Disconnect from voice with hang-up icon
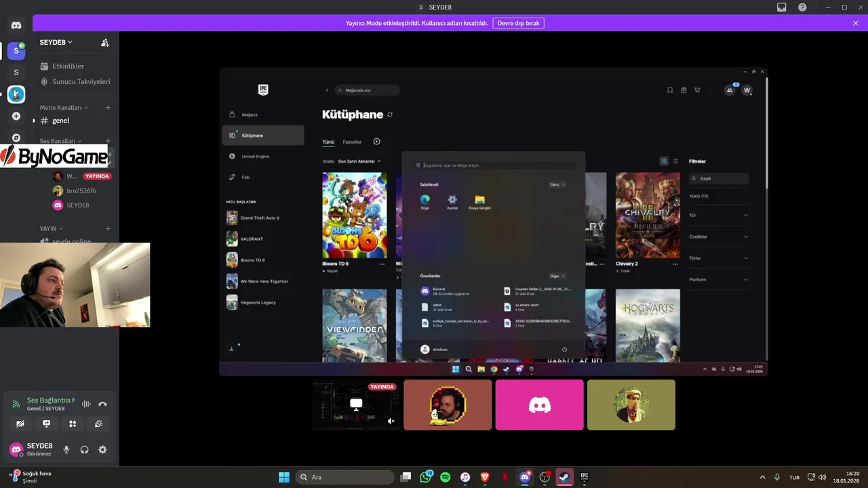Viewport: 868px width, 488px height. click(x=102, y=404)
